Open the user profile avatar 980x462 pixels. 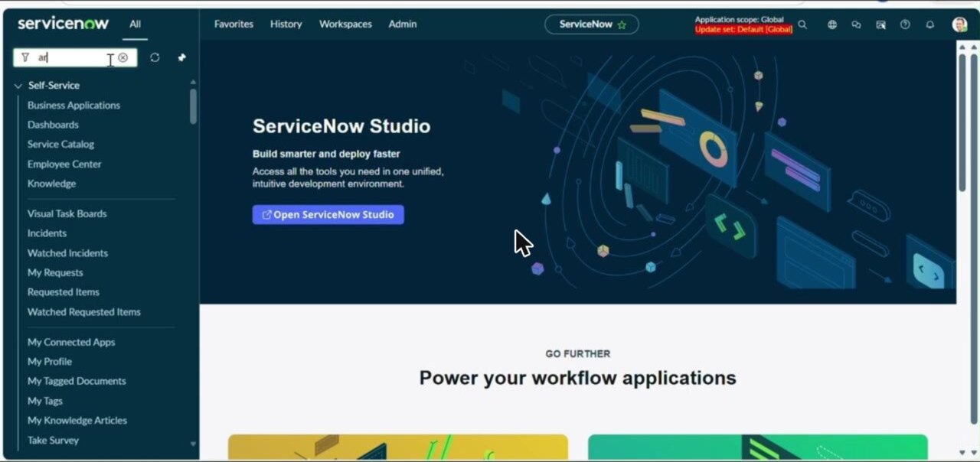(x=959, y=24)
